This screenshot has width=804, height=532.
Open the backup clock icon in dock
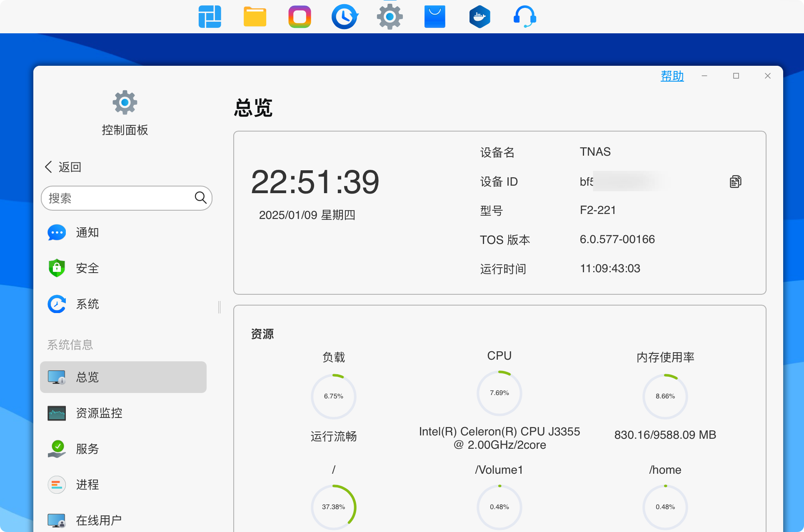(345, 17)
